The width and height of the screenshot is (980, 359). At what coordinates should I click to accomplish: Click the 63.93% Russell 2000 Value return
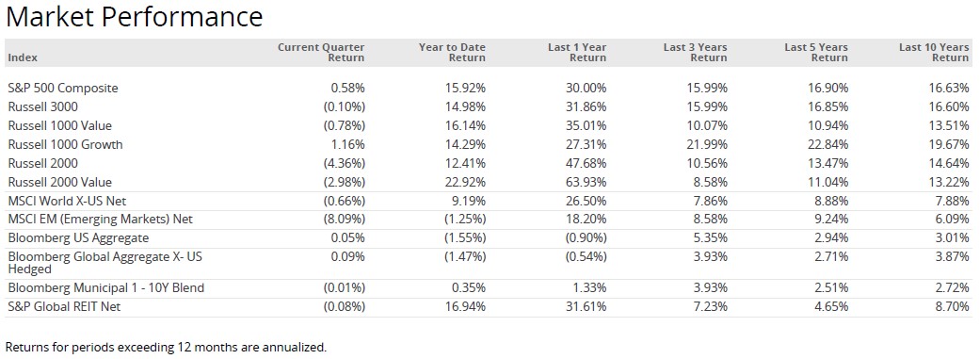tap(586, 182)
